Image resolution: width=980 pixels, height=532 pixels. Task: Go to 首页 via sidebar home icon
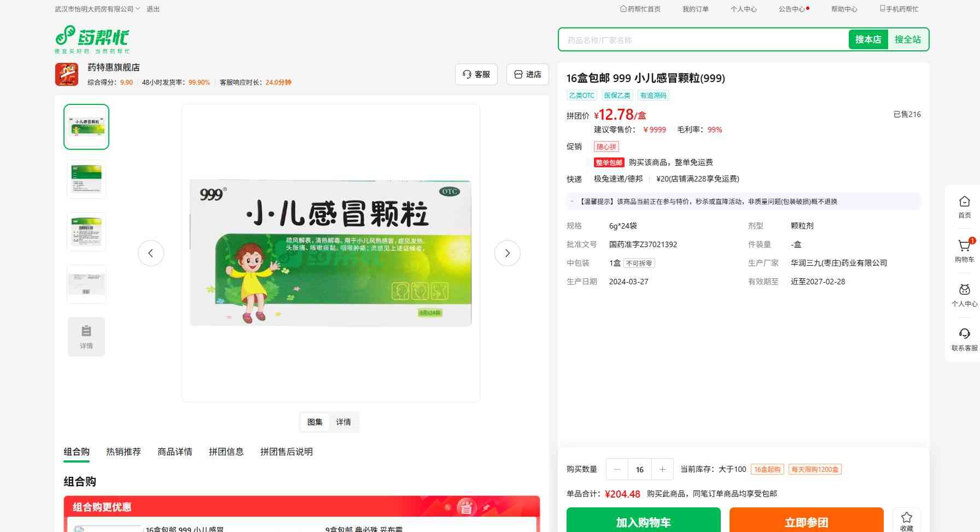pos(964,203)
